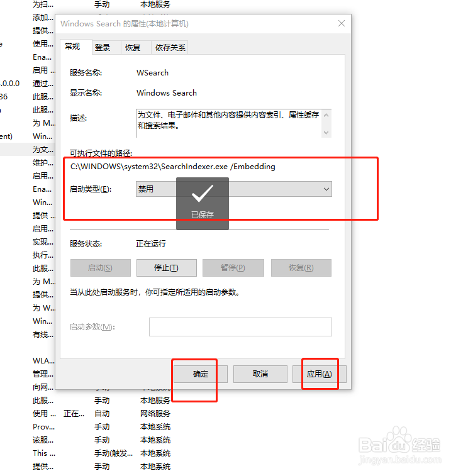Open the 启动类型 dropdown
Viewport: 468px width, 476px height.
234,189
